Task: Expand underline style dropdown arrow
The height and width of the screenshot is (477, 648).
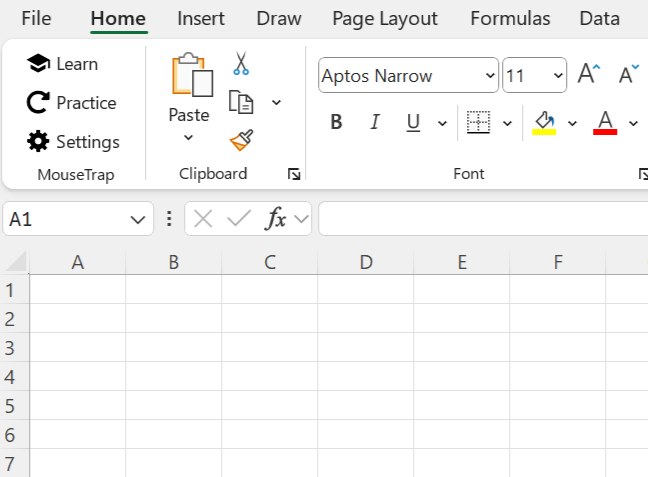Action: click(x=442, y=123)
